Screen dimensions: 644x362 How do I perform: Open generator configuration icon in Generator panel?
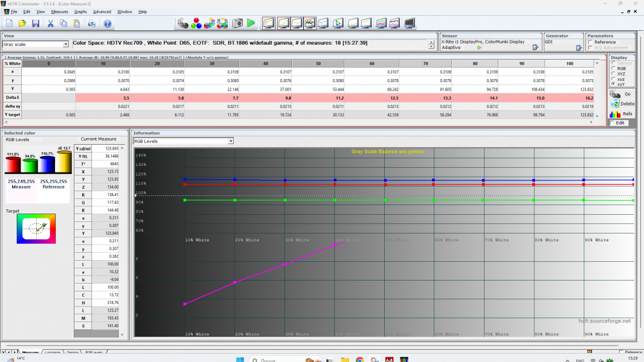pyautogui.click(x=578, y=48)
